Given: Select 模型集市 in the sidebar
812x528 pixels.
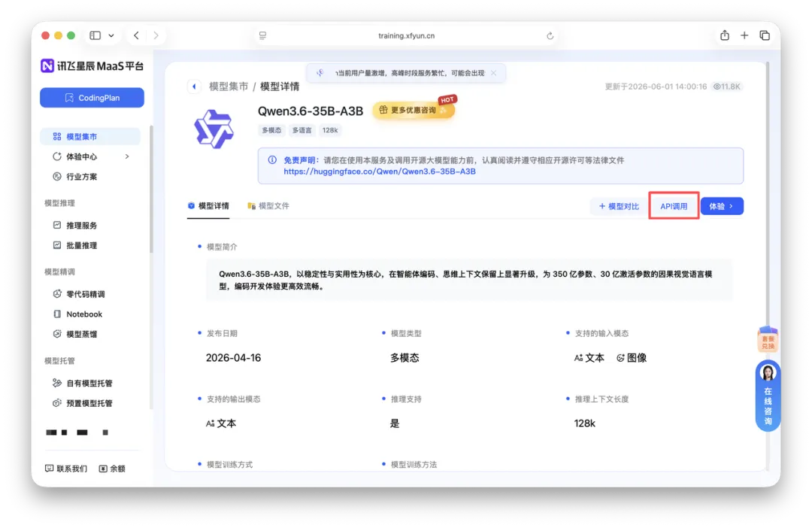Looking at the screenshot, I should click(90, 136).
